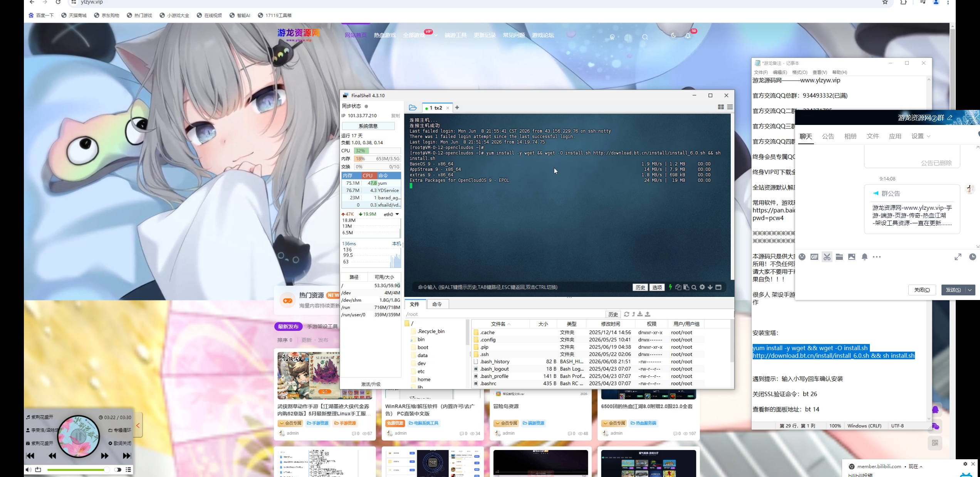Refresh the FinalShell file list
980x477 pixels.
(x=626, y=314)
